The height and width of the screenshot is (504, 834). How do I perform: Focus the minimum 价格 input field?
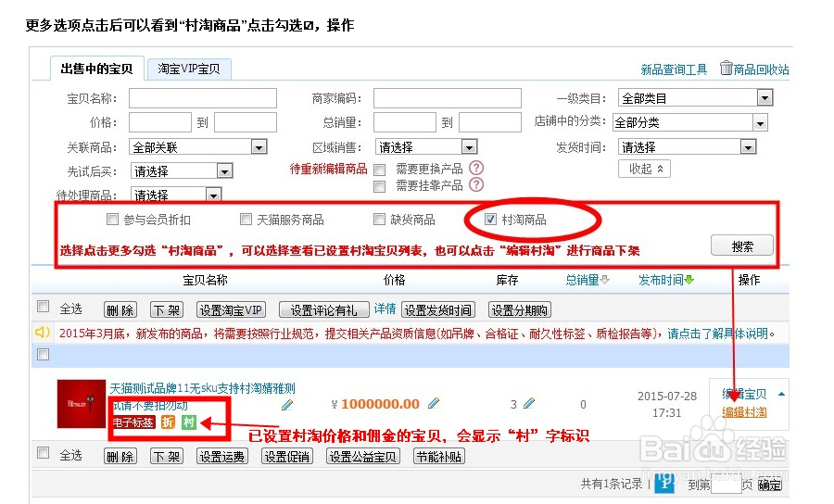pos(160,122)
